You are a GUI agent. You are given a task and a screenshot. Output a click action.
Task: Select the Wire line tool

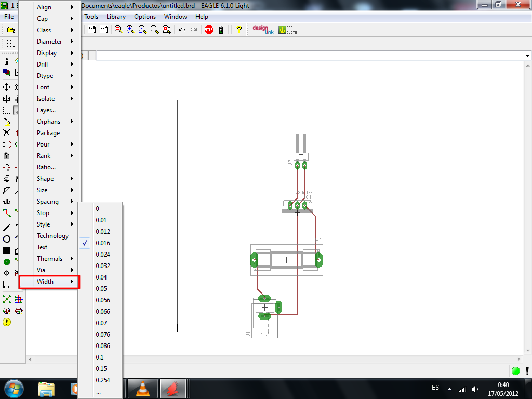(6, 228)
